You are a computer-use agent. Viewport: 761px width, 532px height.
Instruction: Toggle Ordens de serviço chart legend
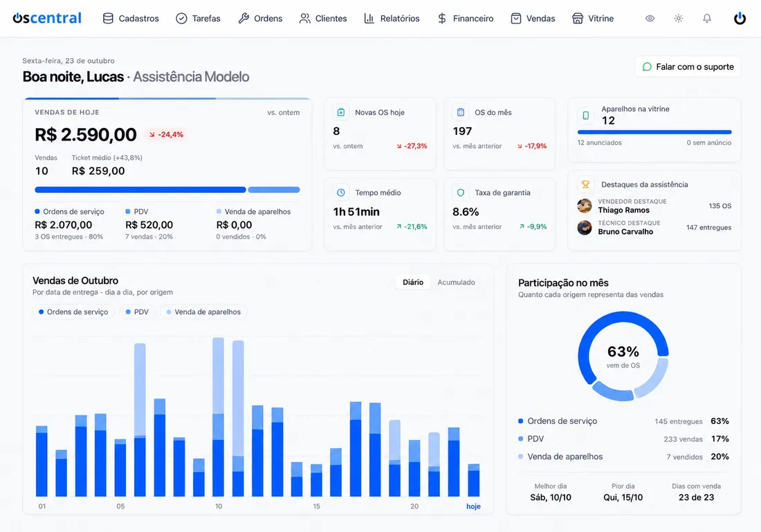tap(73, 311)
